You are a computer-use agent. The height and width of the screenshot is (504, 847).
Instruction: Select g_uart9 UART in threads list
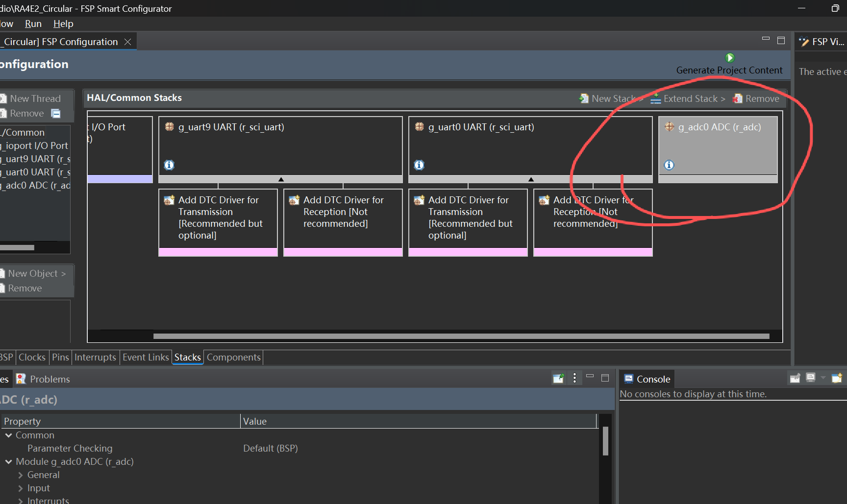click(x=35, y=159)
